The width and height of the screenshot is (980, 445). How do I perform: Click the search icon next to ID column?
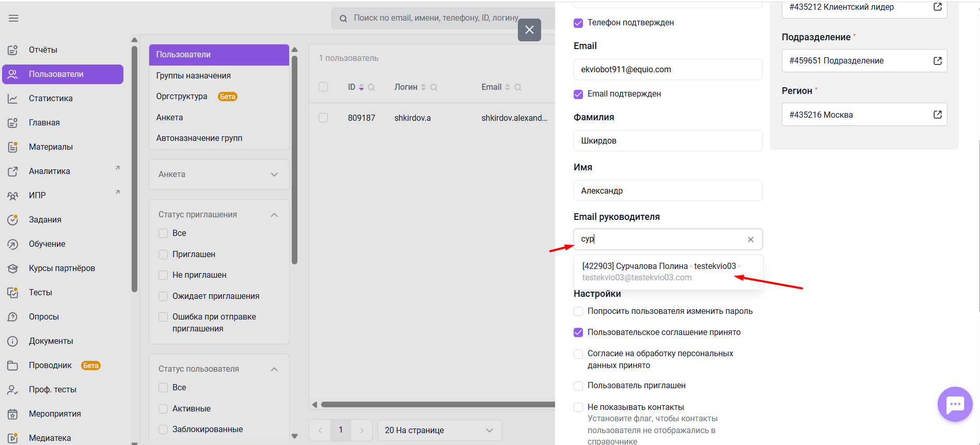pyautogui.click(x=371, y=87)
